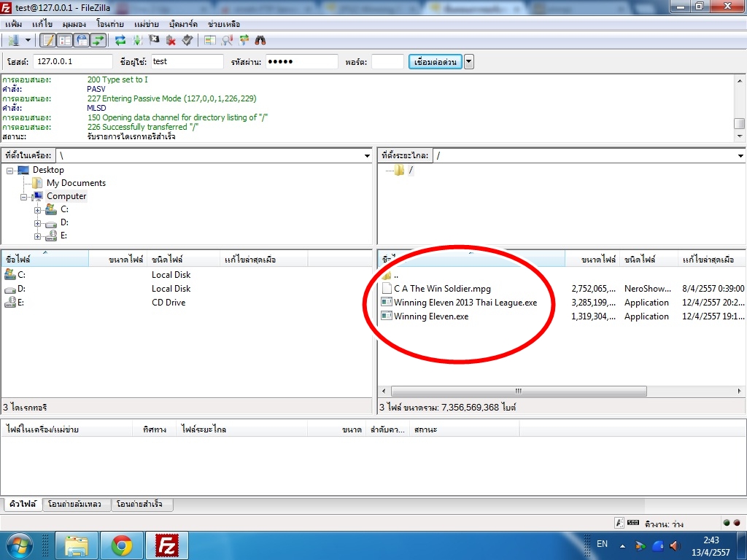This screenshot has width=747, height=560.
Task: Select My Documents in local tree
Action: tap(76, 183)
